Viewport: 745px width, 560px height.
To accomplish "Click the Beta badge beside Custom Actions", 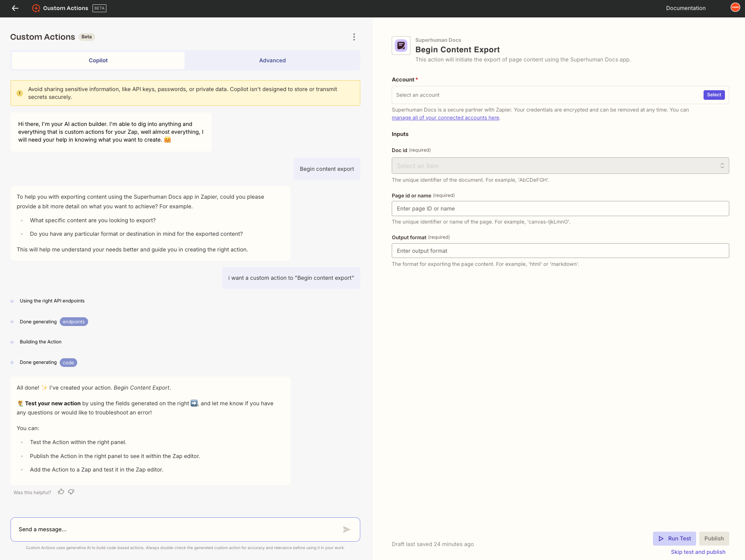I will tap(87, 37).
